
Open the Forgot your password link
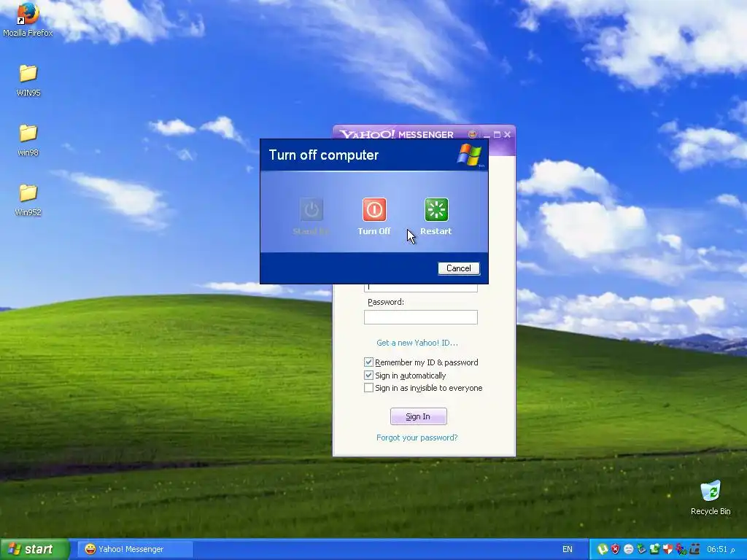417,437
